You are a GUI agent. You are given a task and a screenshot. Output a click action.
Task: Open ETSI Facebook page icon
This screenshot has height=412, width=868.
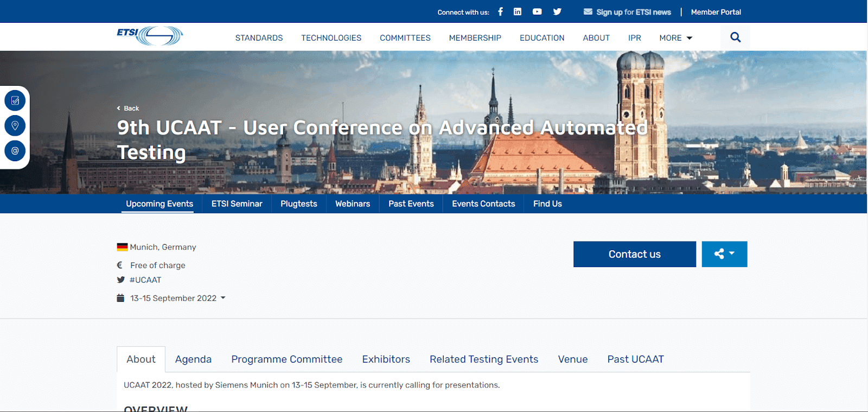500,11
